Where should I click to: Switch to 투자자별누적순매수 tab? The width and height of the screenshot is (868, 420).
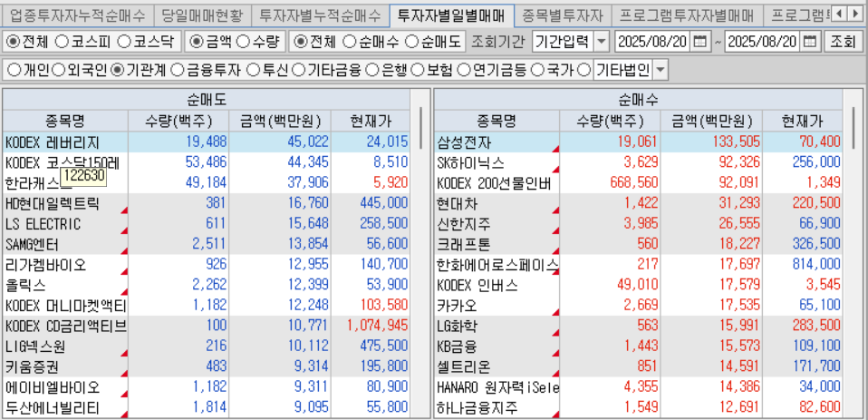pos(320,15)
